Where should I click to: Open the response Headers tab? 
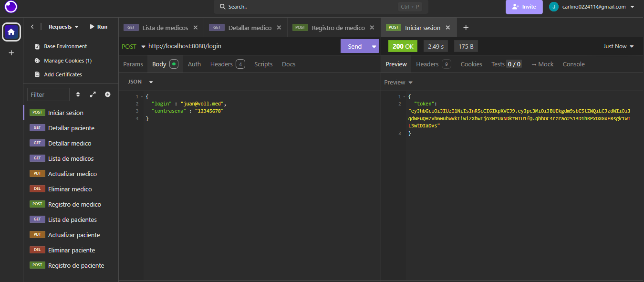[433, 64]
